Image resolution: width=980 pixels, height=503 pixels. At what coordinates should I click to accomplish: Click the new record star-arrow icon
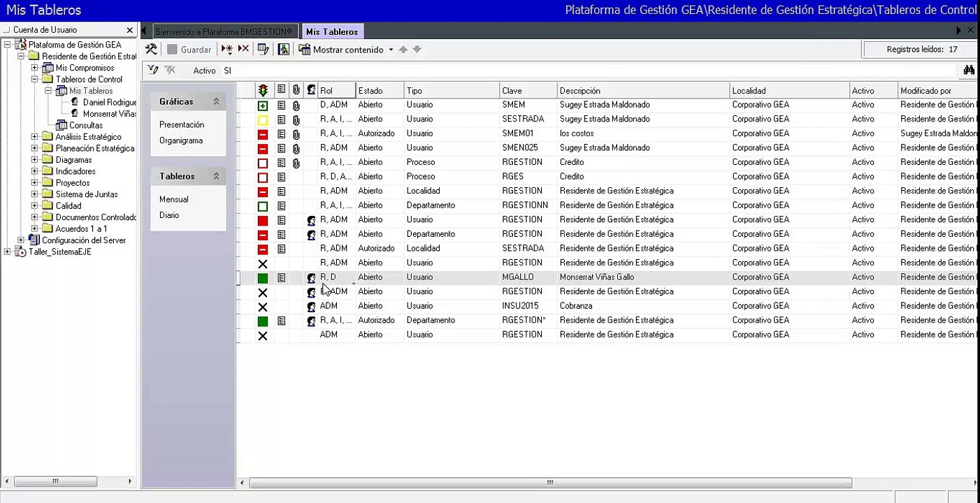tap(227, 50)
